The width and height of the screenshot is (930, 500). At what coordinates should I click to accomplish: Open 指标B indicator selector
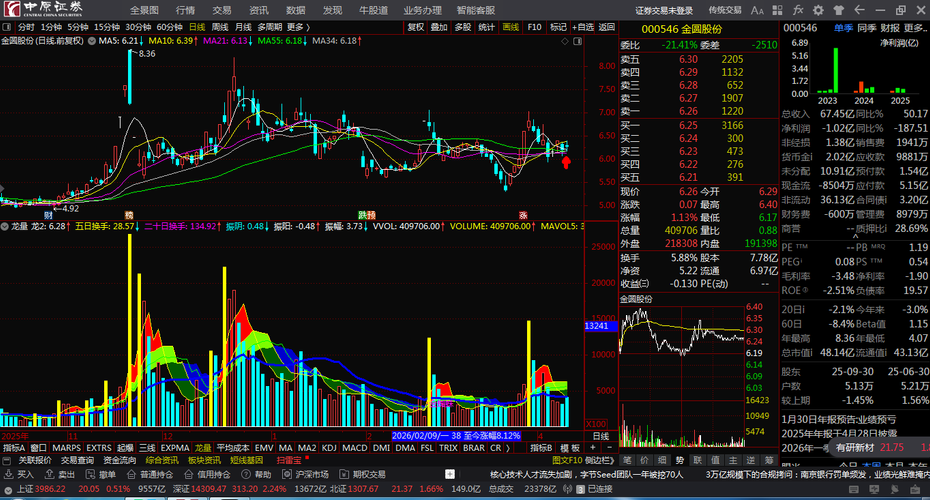[541, 448]
